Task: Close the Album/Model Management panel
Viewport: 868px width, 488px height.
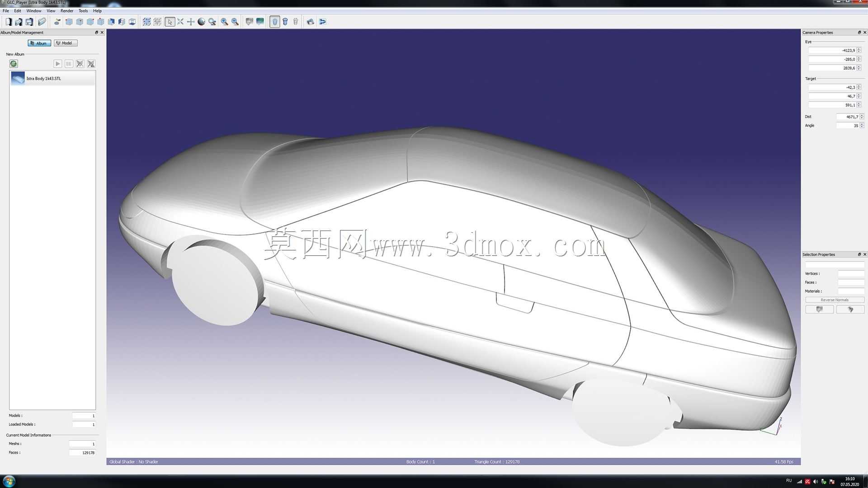Action: (102, 33)
